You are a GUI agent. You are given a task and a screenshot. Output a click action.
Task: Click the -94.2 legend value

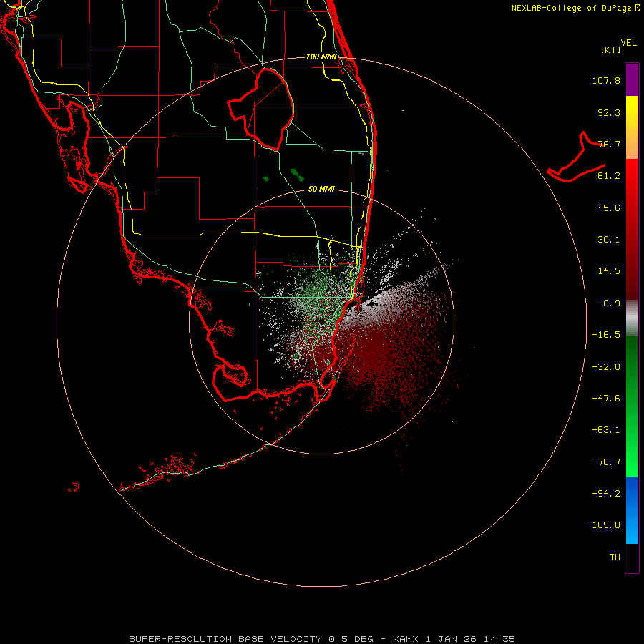coord(606,493)
